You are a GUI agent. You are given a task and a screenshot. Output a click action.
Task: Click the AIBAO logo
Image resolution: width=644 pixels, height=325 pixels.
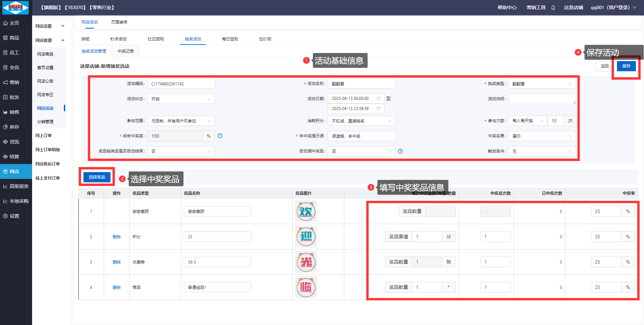[x=16, y=7]
